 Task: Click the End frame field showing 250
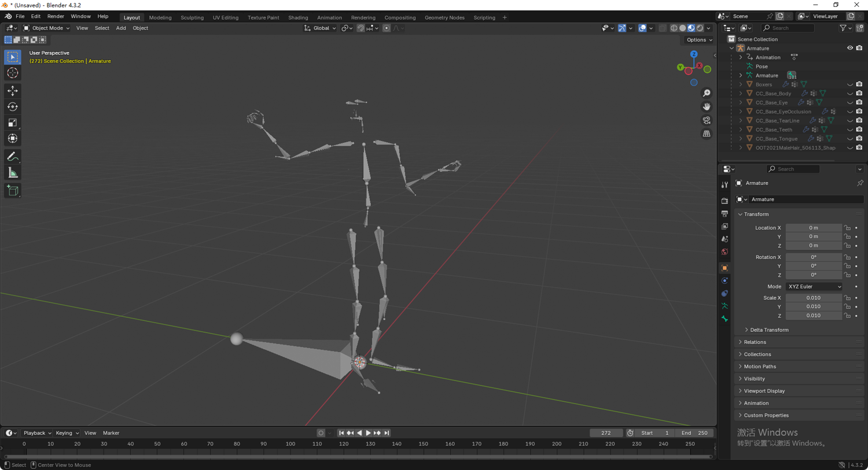click(x=694, y=433)
